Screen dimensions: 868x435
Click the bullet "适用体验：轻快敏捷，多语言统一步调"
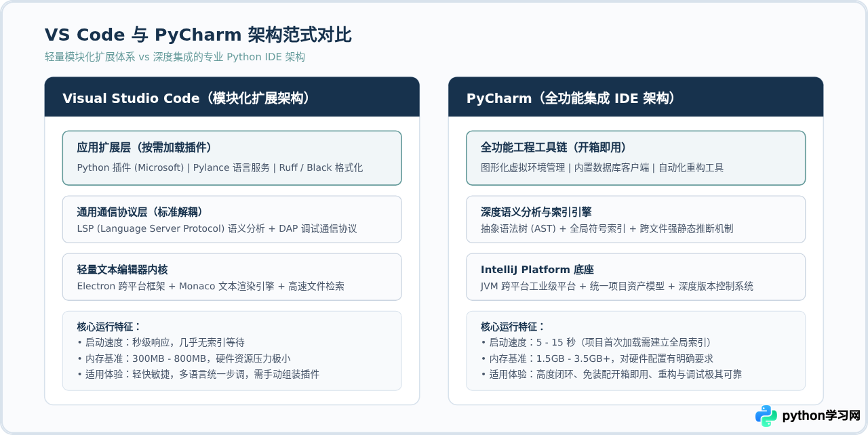pyautogui.click(x=198, y=374)
